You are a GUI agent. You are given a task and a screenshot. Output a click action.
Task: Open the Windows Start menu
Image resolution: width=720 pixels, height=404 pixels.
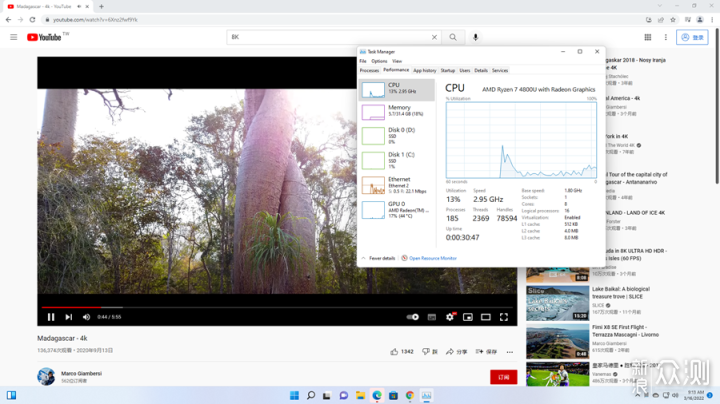click(294, 395)
